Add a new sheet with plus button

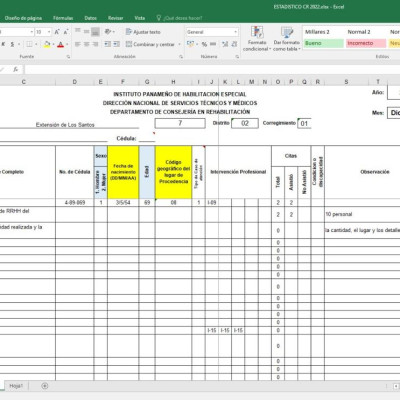point(45,386)
